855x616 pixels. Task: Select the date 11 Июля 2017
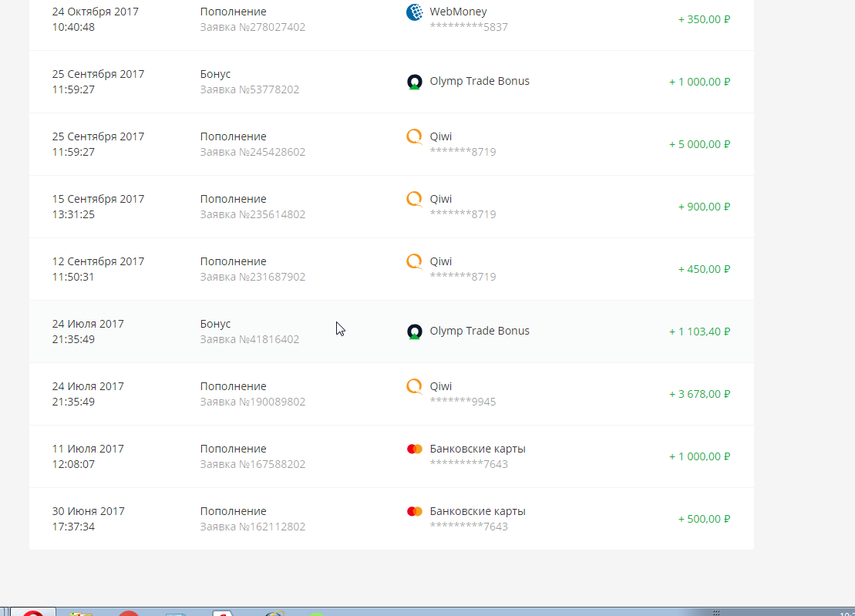(x=88, y=449)
